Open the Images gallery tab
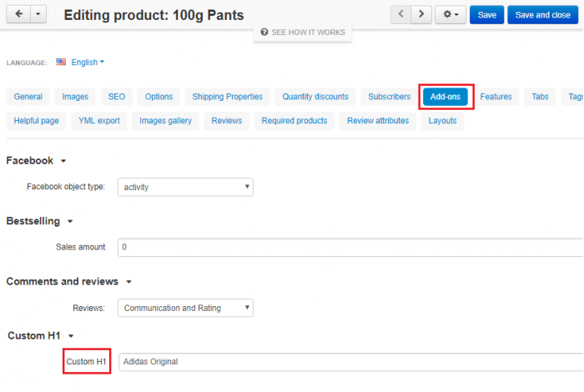 point(165,121)
